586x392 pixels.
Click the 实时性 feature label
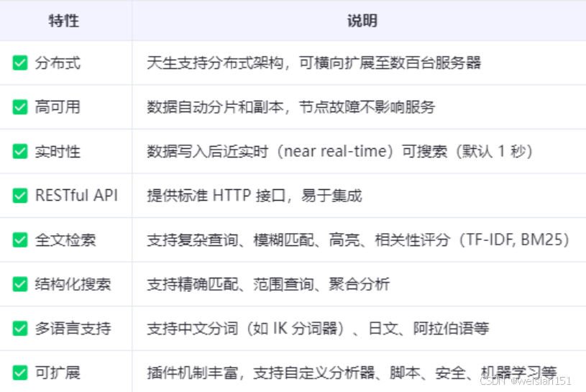58,151
